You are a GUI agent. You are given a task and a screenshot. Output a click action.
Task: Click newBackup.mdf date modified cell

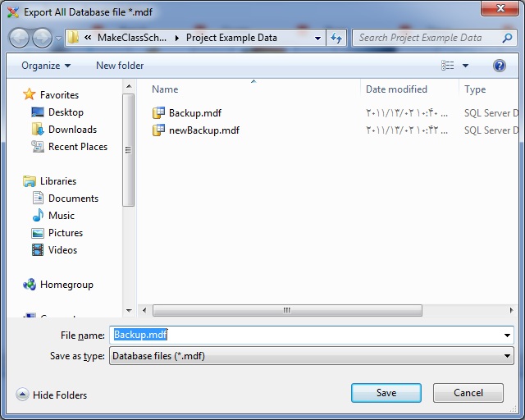pyautogui.click(x=407, y=130)
